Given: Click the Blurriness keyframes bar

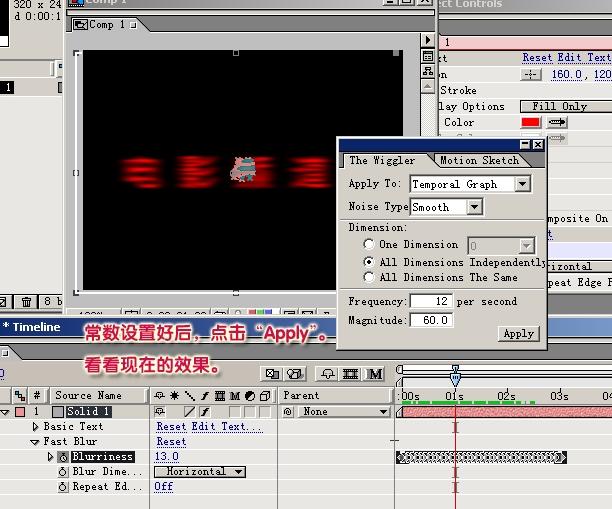Looking at the screenshot, I should [x=481, y=457].
